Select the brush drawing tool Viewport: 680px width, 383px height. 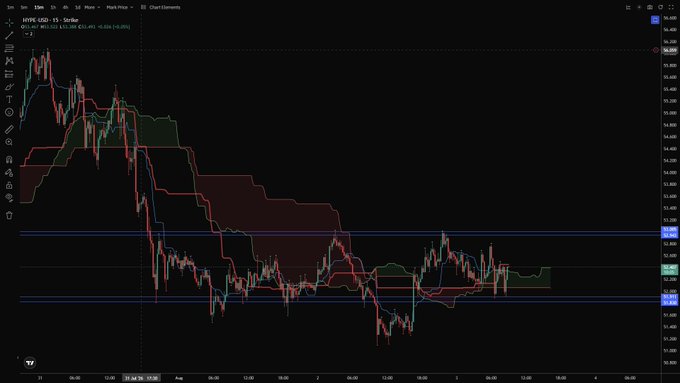[x=9, y=87]
